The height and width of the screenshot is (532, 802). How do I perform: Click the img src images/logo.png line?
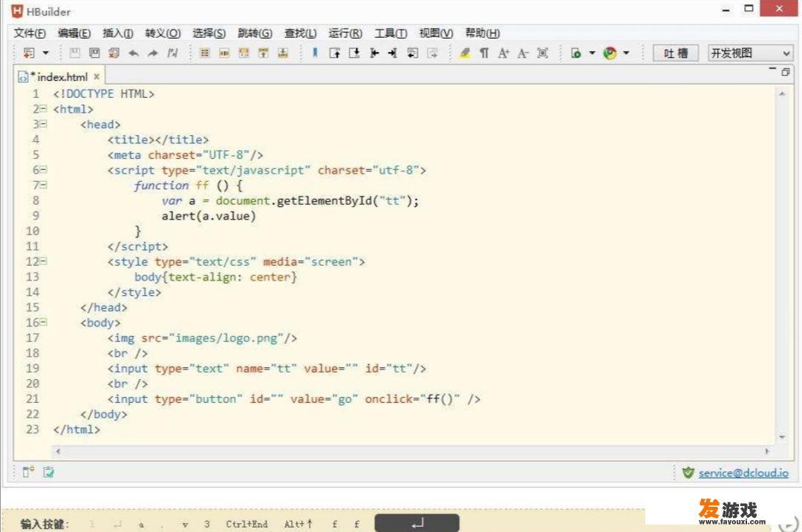point(202,338)
